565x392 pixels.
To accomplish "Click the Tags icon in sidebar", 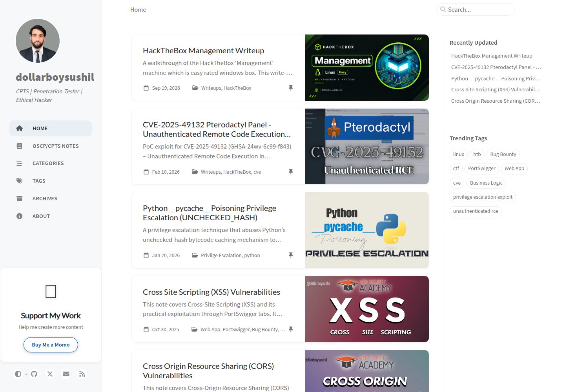I will coord(19,181).
